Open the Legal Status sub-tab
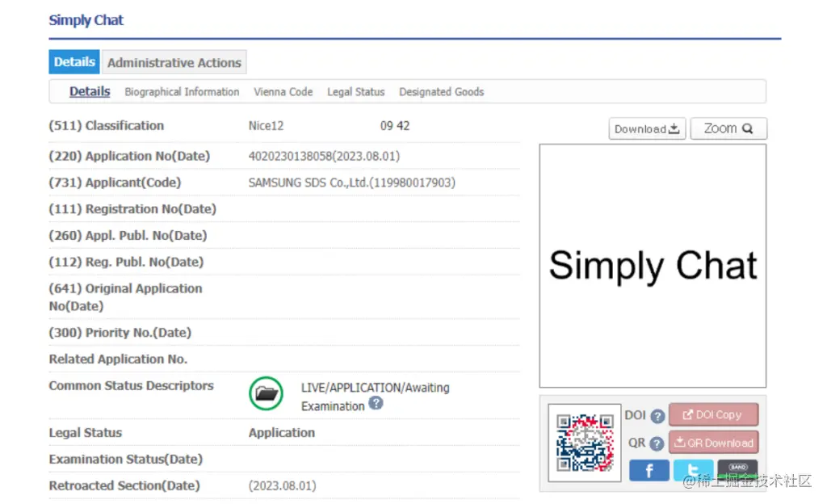This screenshot has width=827, height=504. [356, 92]
